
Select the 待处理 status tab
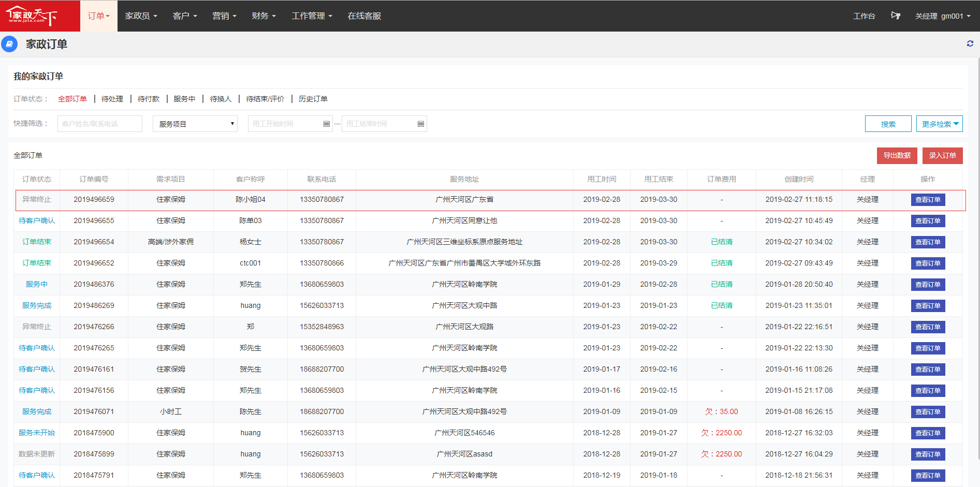(112, 99)
